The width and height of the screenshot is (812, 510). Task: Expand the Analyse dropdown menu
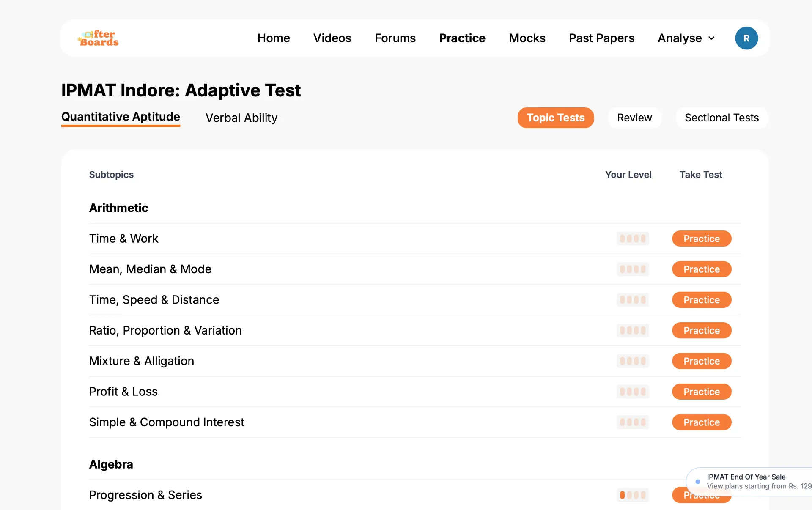686,38
